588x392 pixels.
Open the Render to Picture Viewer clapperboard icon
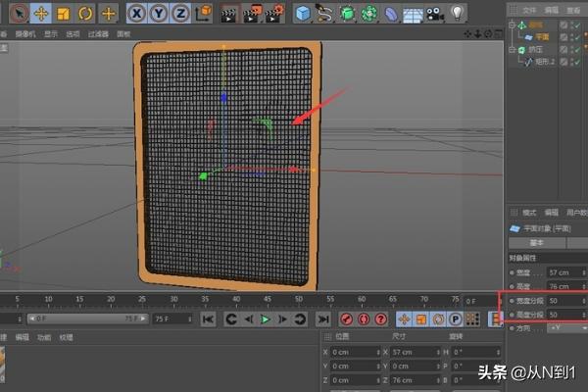coord(253,14)
